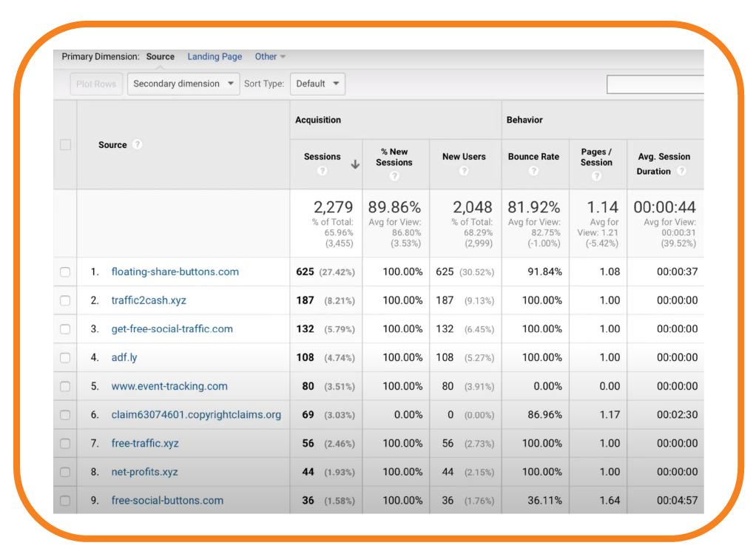The height and width of the screenshot is (557, 756).
Task: Click total % new sessions 89.86%
Action: pyautogui.click(x=394, y=207)
